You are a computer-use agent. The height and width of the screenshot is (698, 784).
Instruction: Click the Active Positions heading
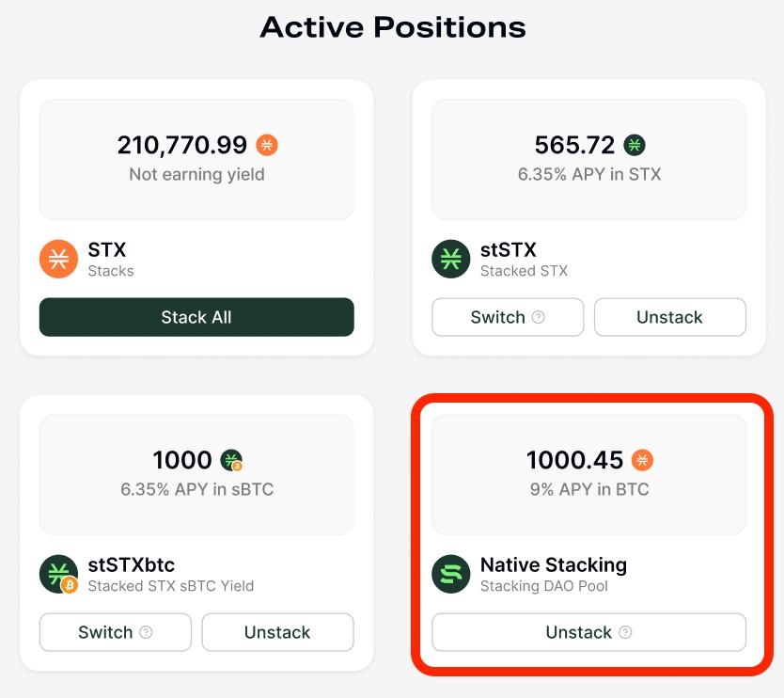pyautogui.click(x=392, y=26)
